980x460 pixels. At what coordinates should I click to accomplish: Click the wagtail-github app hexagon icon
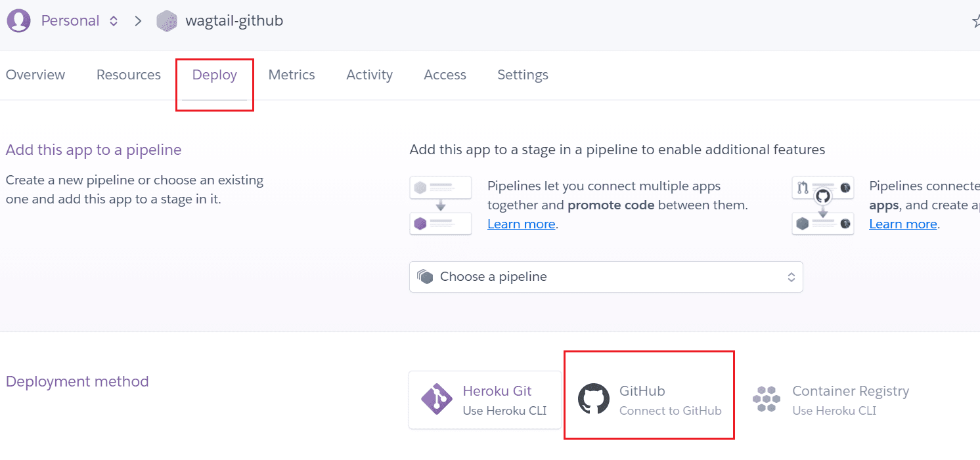(x=167, y=20)
